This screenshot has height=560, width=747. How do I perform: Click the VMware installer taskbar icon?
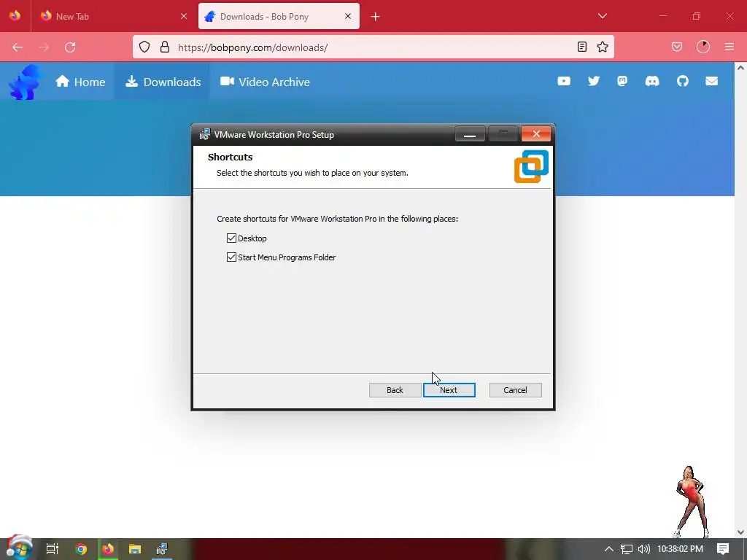click(162, 549)
